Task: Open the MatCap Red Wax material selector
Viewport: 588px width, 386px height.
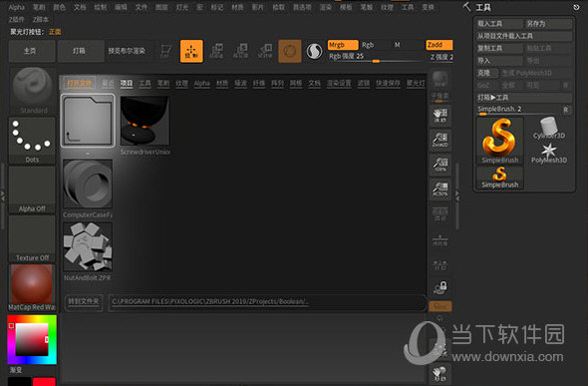Action: [32, 287]
